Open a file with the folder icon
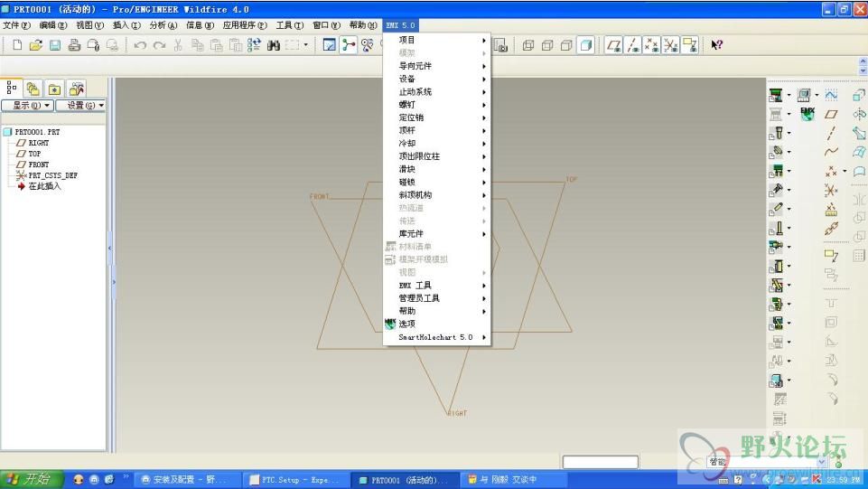Screen dimensions: 868x489 pyautogui.click(x=36, y=45)
